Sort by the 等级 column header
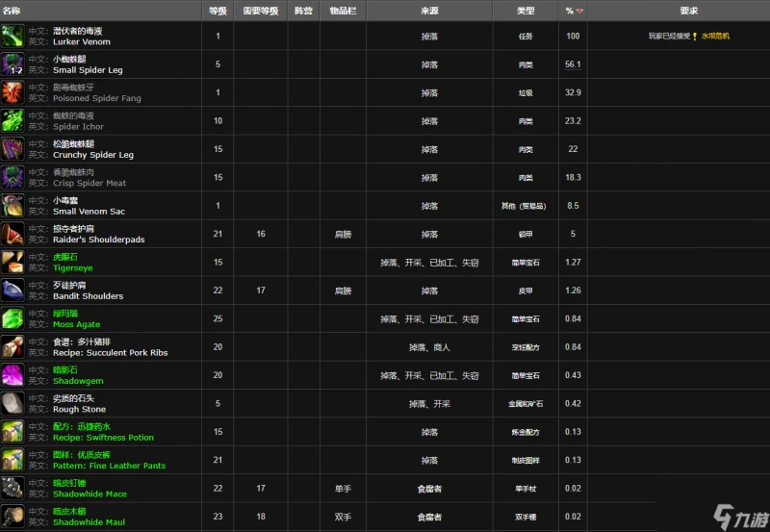This screenshot has height=532, width=770. 218,11
